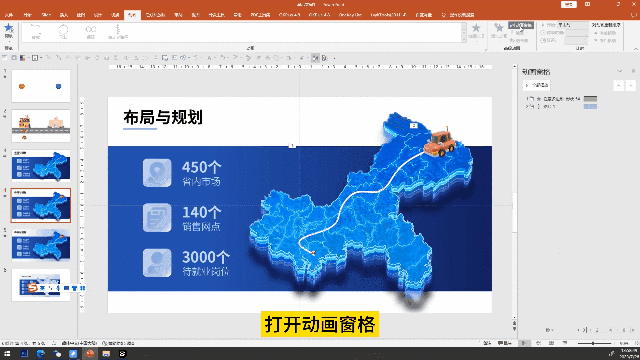Screen dimensions: 640x360
Task: Switch to the Home tab
Action: coord(27,15)
